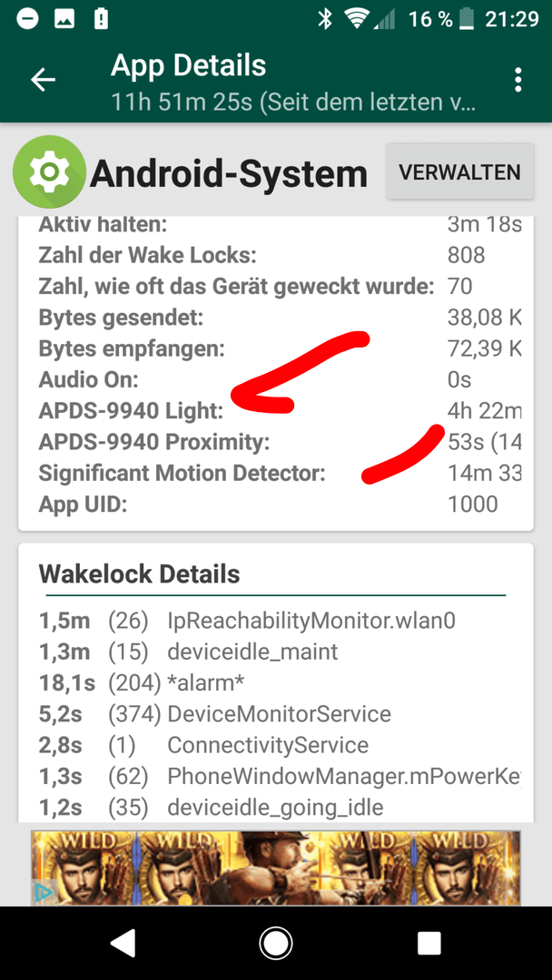This screenshot has height=980, width=552.
Task: Select the *alarm* wakelock row
Action: coord(276,683)
